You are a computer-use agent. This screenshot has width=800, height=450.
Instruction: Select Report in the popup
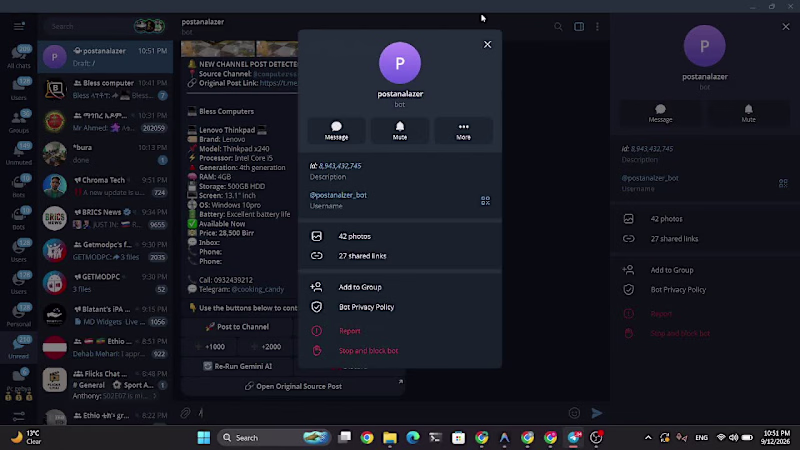[x=399, y=331]
